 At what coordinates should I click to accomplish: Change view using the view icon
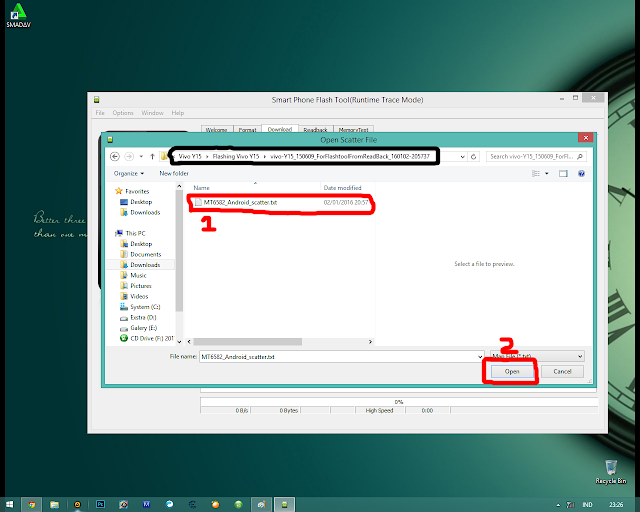[536, 174]
